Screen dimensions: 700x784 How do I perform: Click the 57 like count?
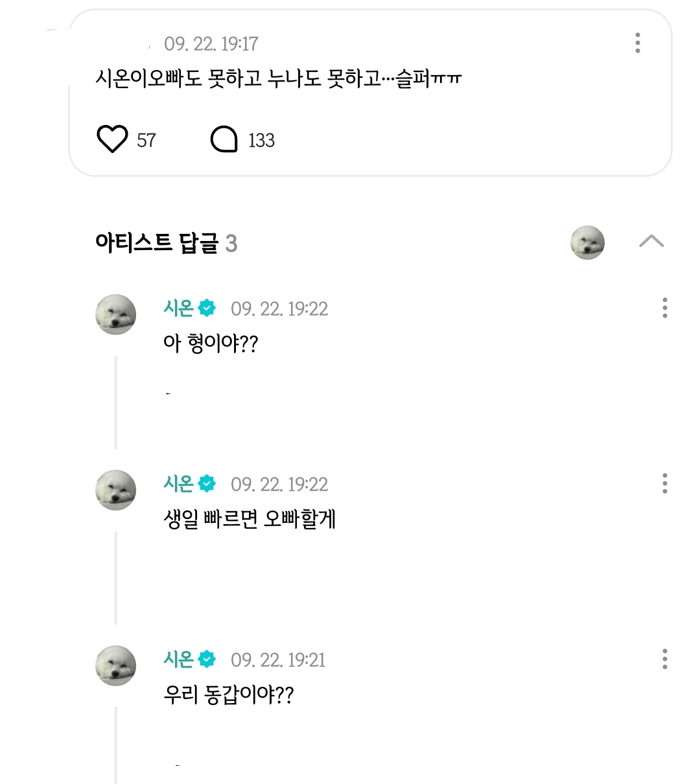coord(146,140)
